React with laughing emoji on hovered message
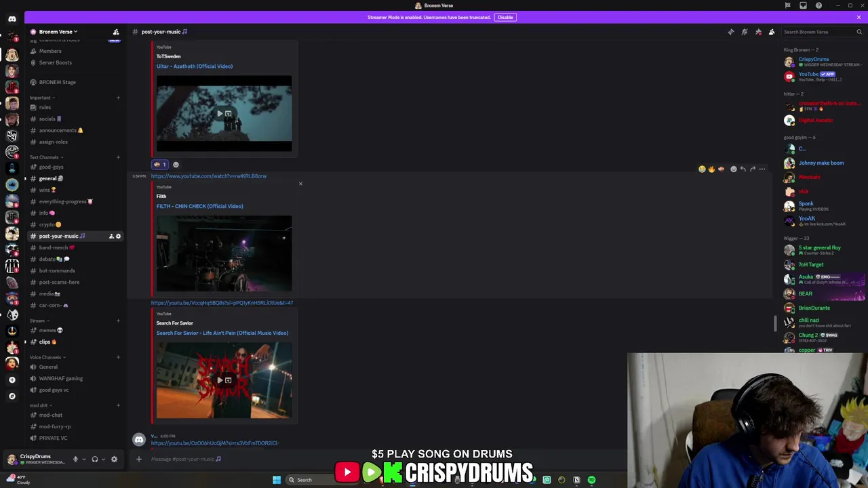 click(702, 169)
